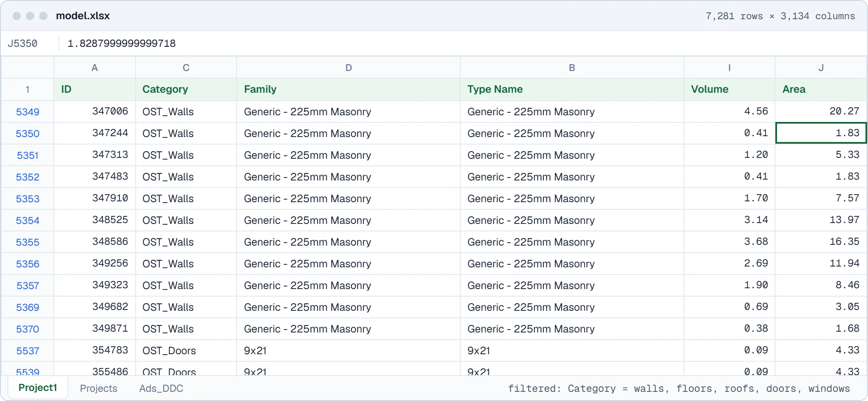Click Volume cell 2.69

tap(729, 264)
